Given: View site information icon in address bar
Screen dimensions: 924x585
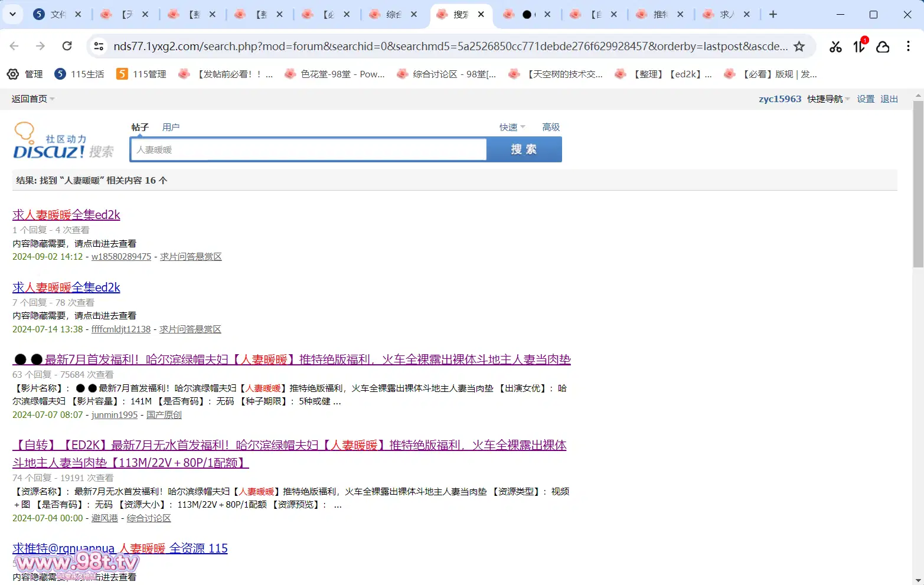Looking at the screenshot, I should [99, 46].
